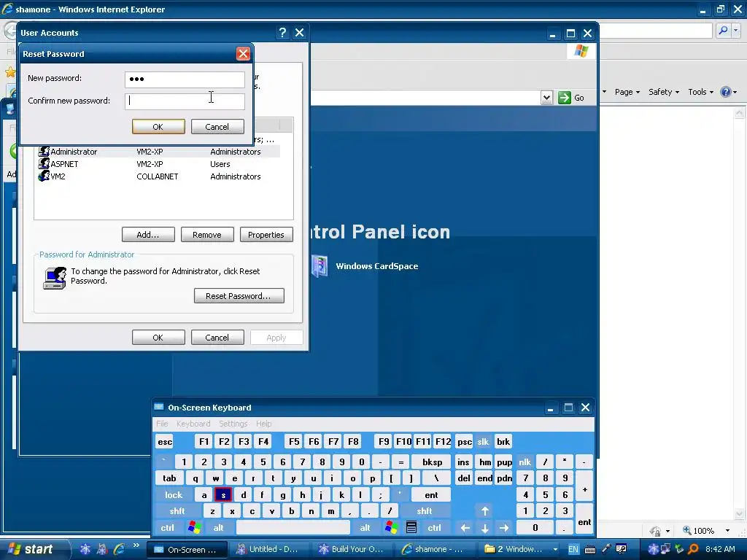
Task: Click the Reset Password... button
Action: [x=239, y=296]
